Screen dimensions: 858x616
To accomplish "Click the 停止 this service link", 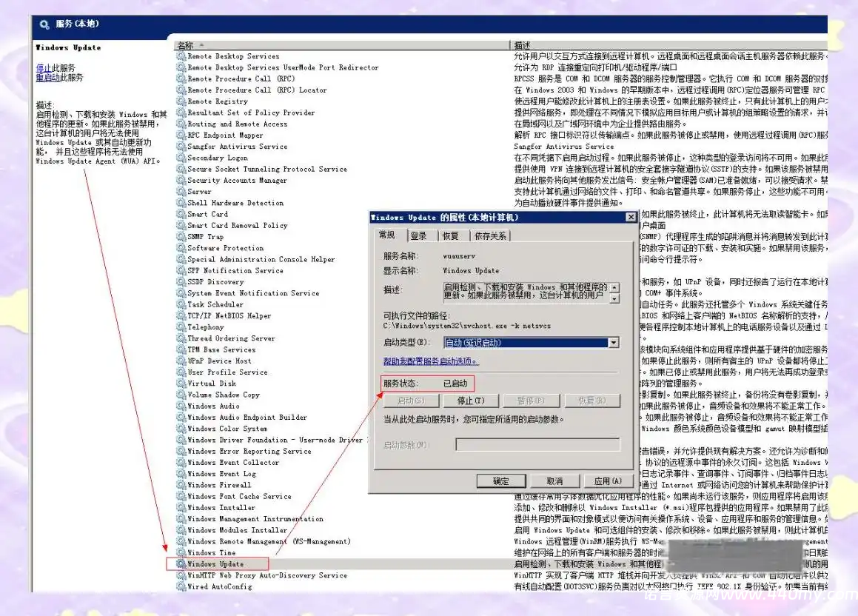I will [44, 68].
